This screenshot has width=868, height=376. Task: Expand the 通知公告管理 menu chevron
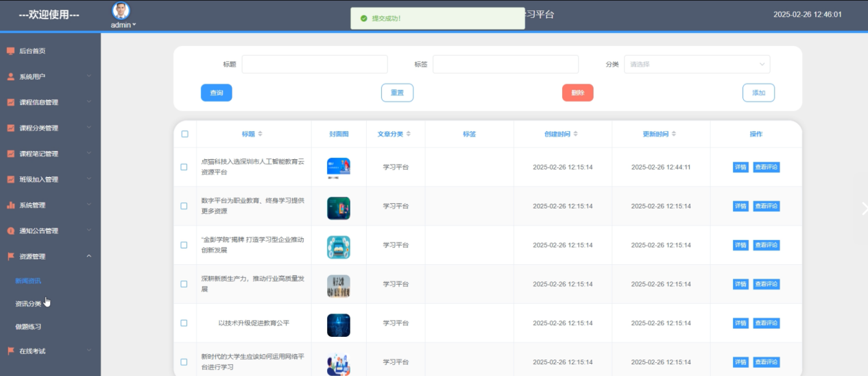click(x=88, y=231)
